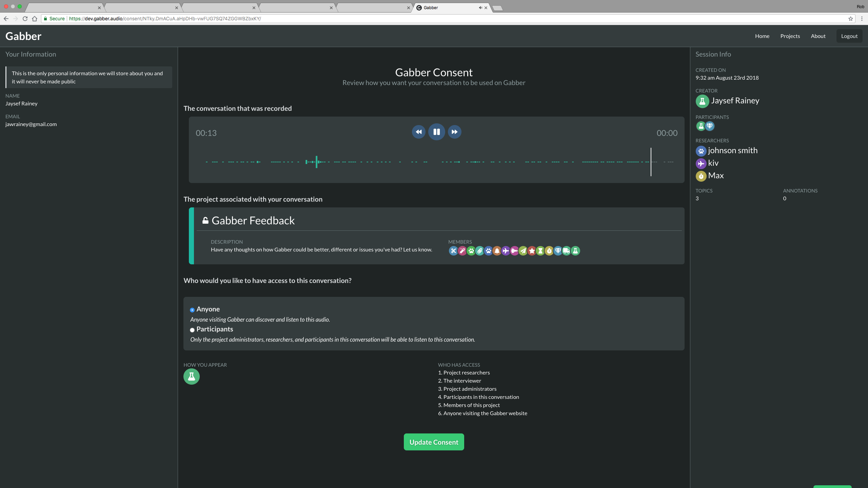868x488 pixels.
Task: Click the researcher name Max
Action: point(716,176)
